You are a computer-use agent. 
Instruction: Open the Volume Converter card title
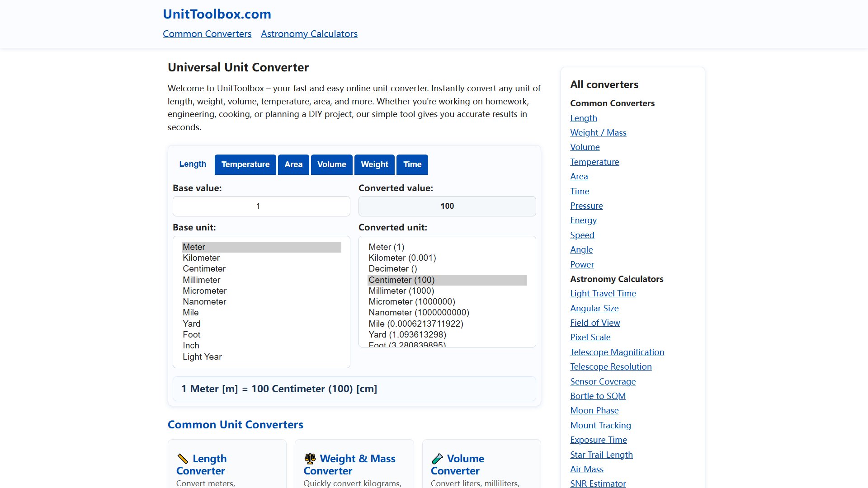click(458, 465)
